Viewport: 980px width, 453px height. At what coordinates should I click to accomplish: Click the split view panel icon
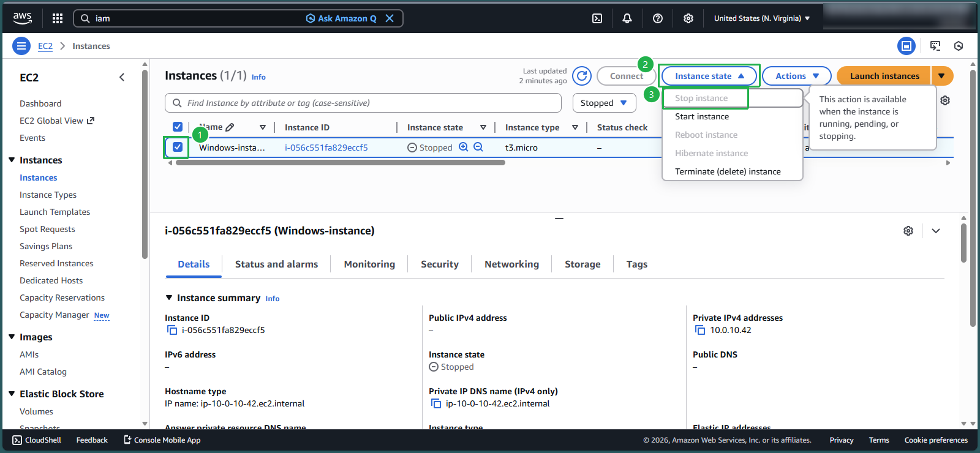[x=907, y=46]
